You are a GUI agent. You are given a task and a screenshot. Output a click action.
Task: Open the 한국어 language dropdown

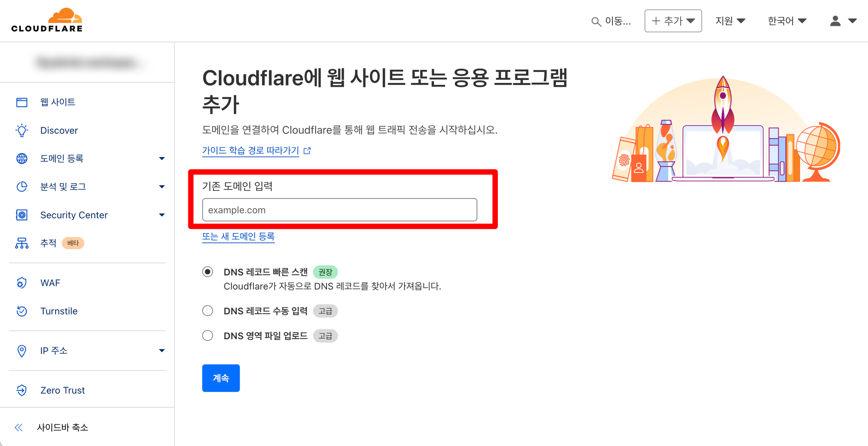(787, 21)
